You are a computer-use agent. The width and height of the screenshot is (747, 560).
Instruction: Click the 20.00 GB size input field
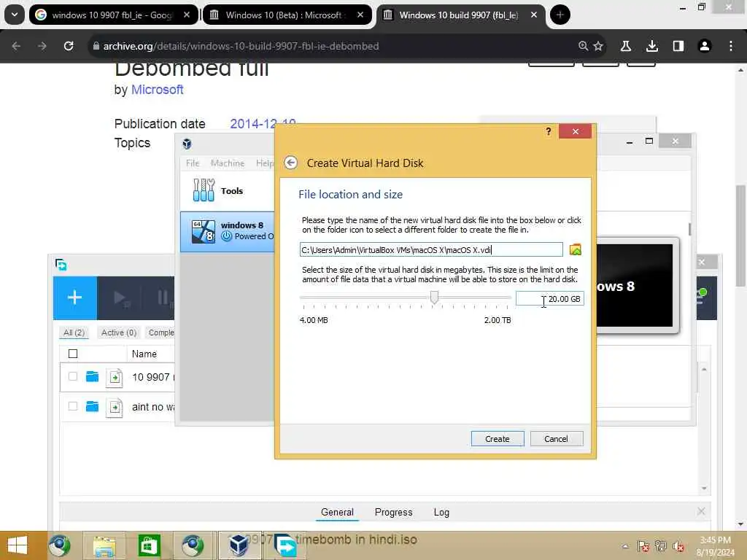tap(550, 298)
